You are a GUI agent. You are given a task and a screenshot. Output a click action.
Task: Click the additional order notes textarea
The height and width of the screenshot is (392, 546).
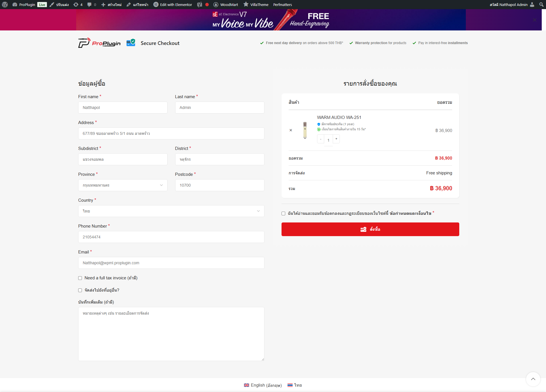171,334
